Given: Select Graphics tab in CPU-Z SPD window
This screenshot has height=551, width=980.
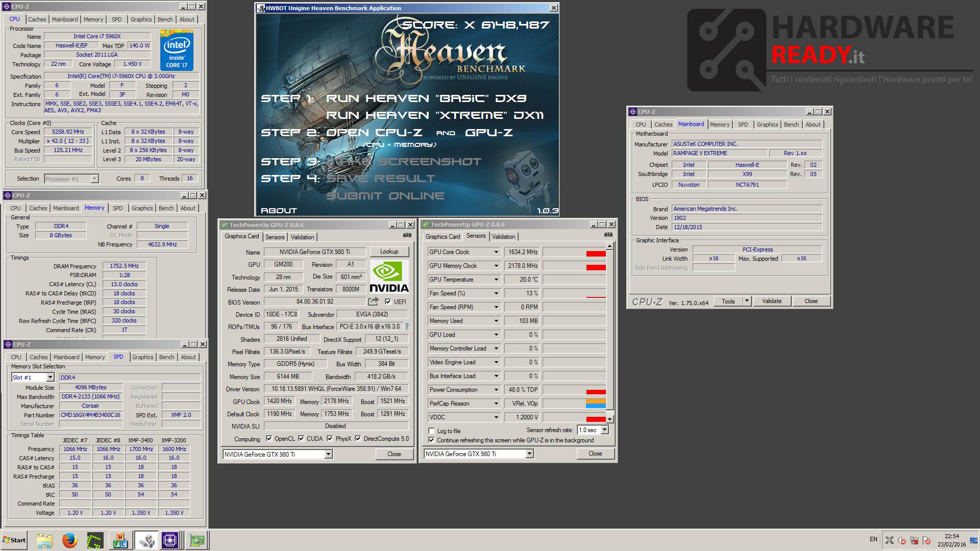Looking at the screenshot, I should coord(142,357).
